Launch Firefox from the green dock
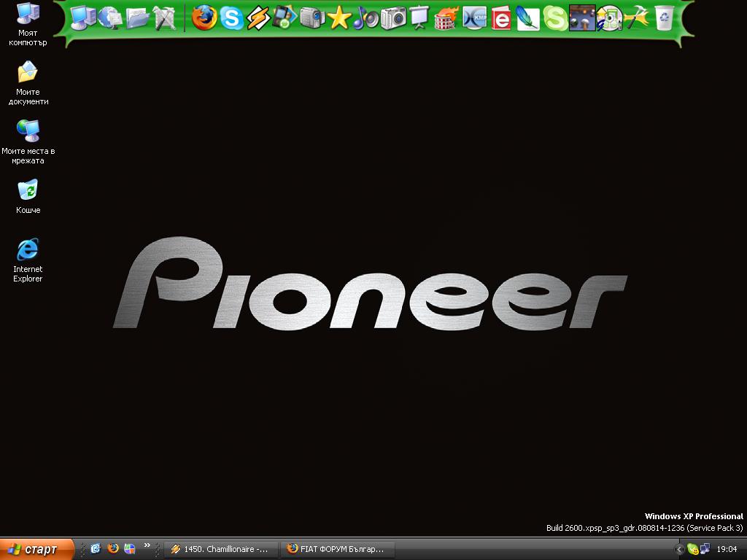The image size is (747, 560). [x=204, y=18]
